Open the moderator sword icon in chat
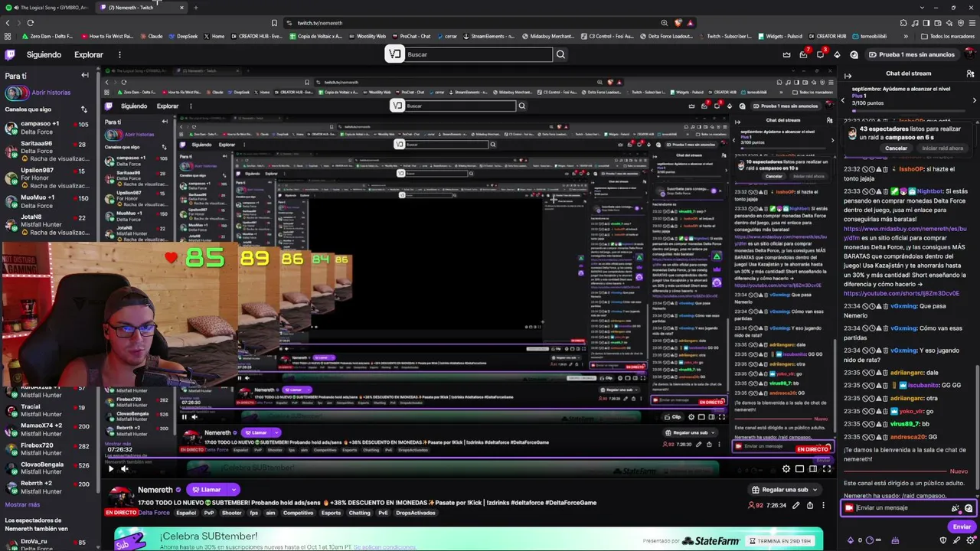Screen dimensions: 980x551 pyautogui.click(x=956, y=540)
